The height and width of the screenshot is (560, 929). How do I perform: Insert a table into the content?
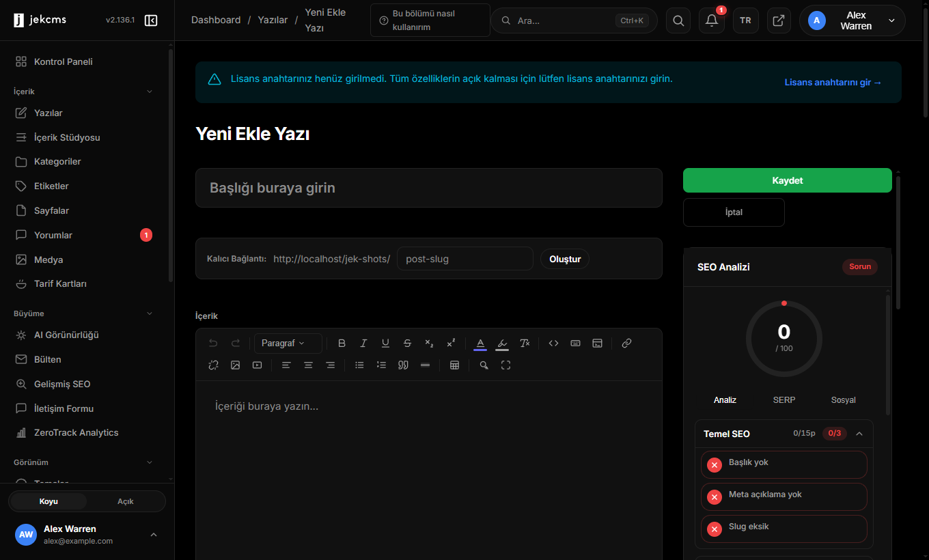click(455, 365)
